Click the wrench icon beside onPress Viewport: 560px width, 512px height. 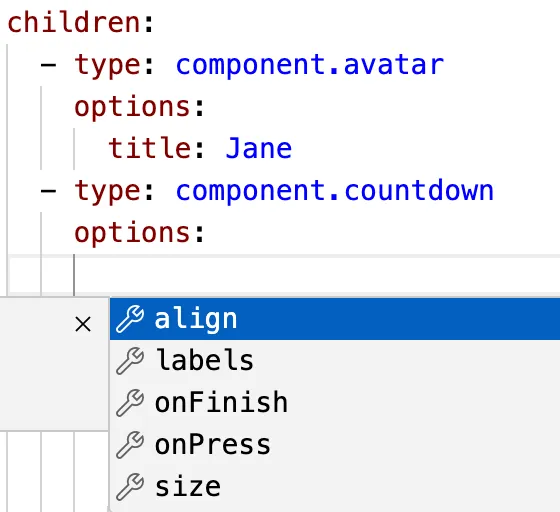point(130,445)
